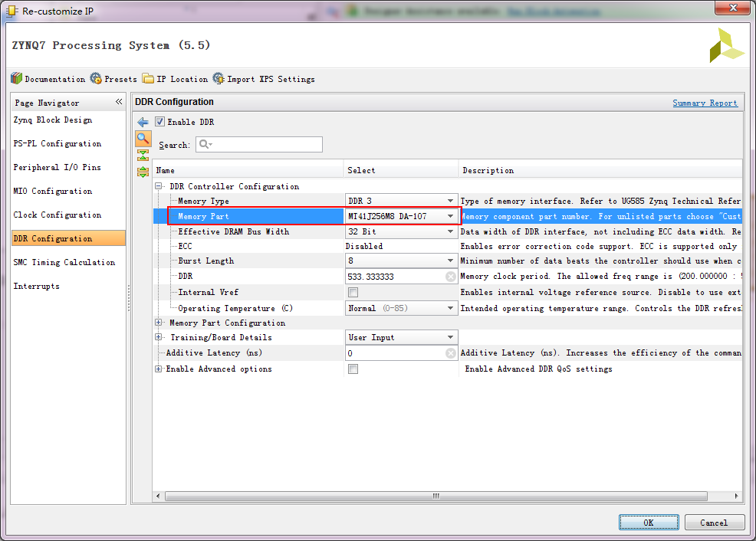Click the Select column header
756x541 pixels.
coord(401,170)
